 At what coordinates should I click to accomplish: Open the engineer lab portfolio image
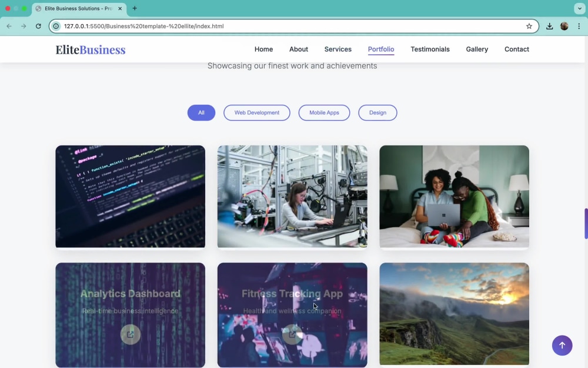(x=292, y=197)
